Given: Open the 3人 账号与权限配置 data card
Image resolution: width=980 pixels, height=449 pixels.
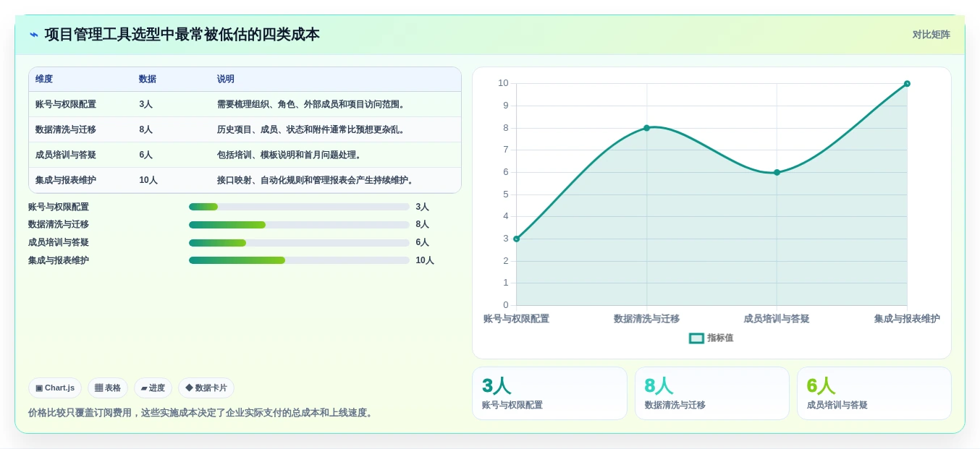Looking at the screenshot, I should pyautogui.click(x=549, y=393).
